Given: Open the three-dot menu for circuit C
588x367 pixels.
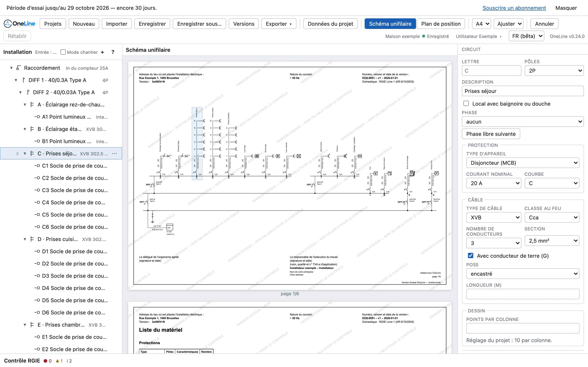Looking at the screenshot, I should [x=115, y=153].
